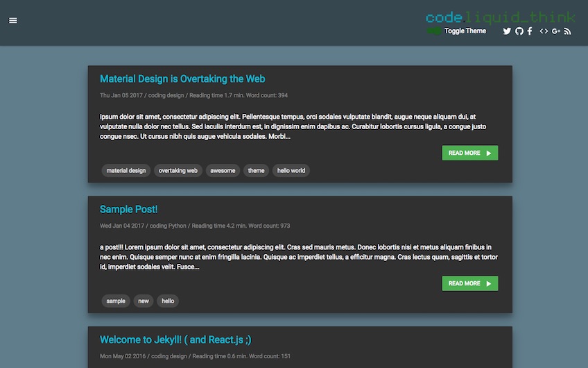Click the code brackets icon
This screenshot has width=588, height=368.
tap(544, 31)
